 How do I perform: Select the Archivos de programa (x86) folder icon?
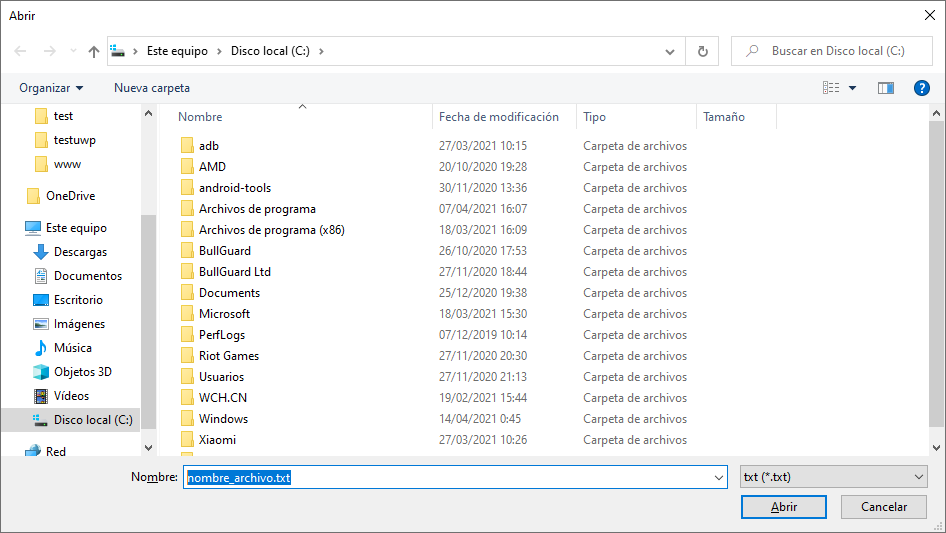188,230
